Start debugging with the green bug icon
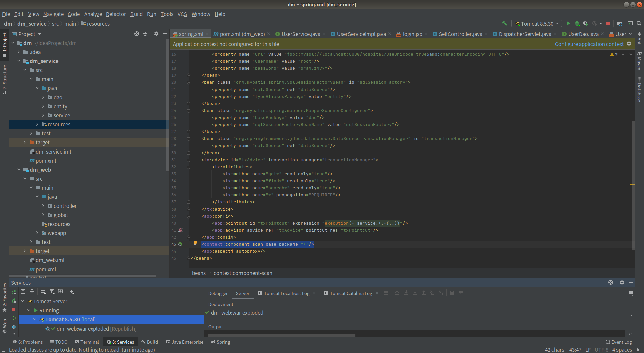The image size is (644, 353). click(577, 23)
